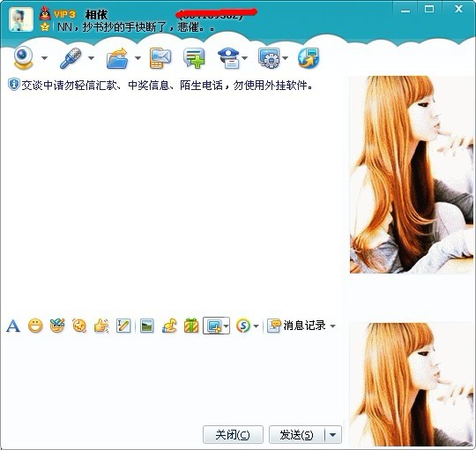Screen dimensions: 476x450
Task: Open handwriting input pencil icon
Action: (x=123, y=326)
